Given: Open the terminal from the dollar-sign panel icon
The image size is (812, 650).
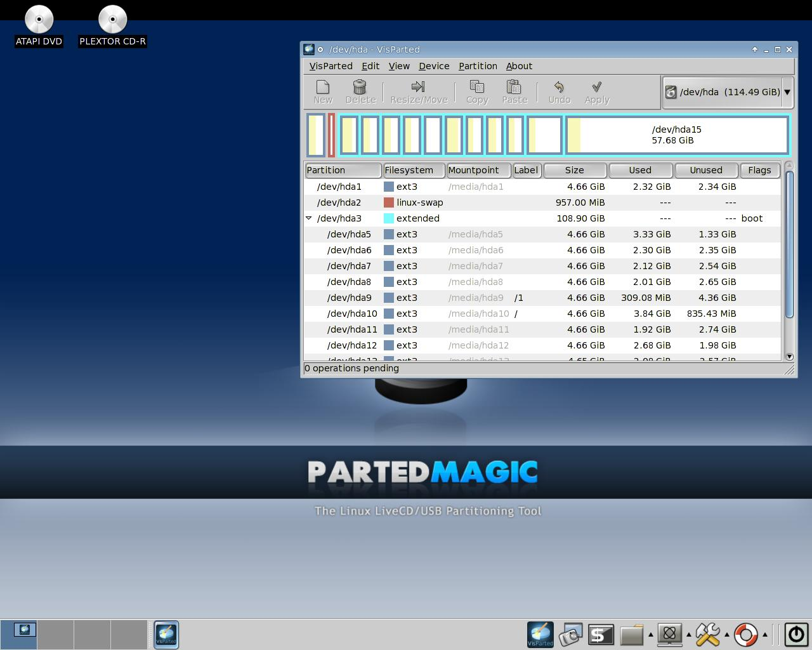Looking at the screenshot, I should pos(601,634).
